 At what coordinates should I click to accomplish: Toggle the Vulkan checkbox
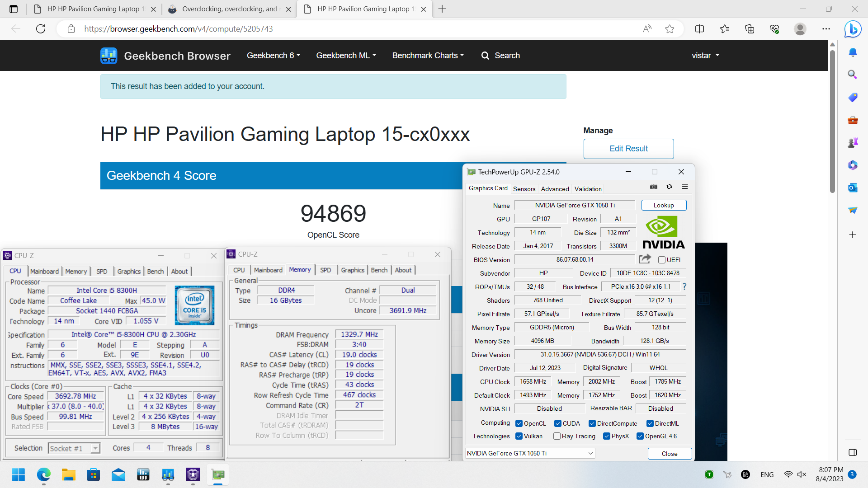pos(519,436)
